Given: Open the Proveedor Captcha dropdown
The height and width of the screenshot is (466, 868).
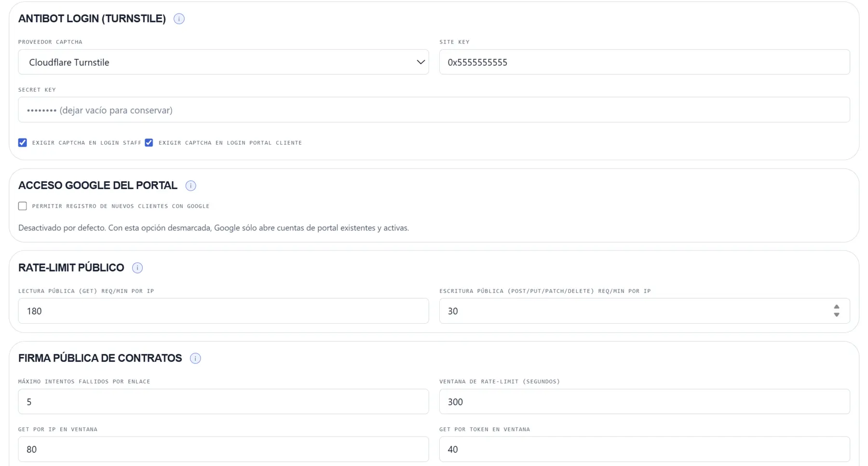Looking at the screenshot, I should pyautogui.click(x=223, y=62).
